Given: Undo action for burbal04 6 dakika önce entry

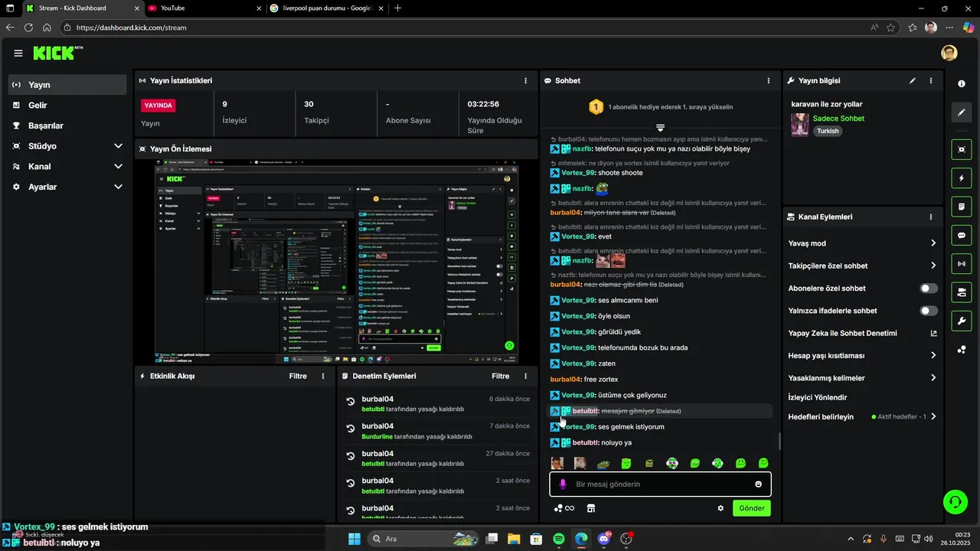Looking at the screenshot, I should pyautogui.click(x=350, y=402).
